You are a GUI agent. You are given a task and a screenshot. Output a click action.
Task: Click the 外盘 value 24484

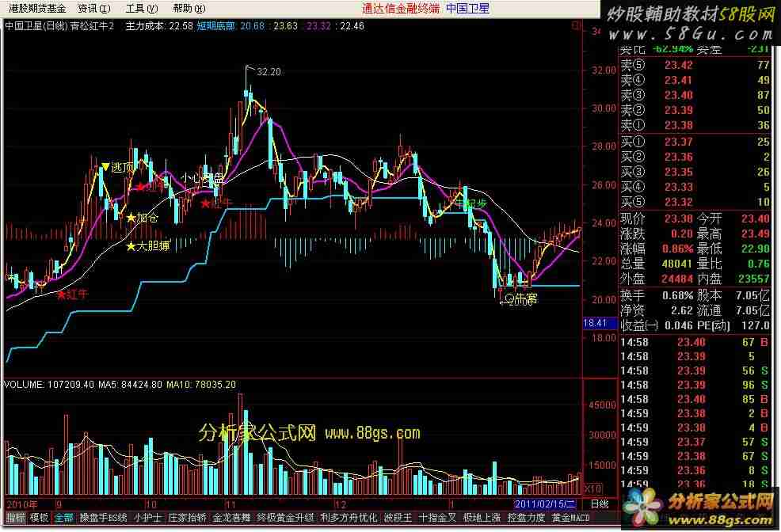coord(677,279)
